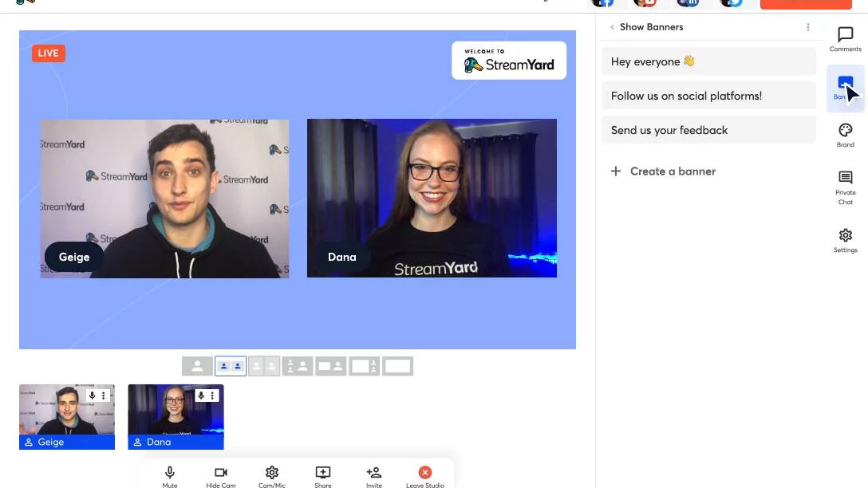Image resolution: width=868 pixels, height=488 pixels.
Task: Leave the studio
Action: (x=424, y=475)
